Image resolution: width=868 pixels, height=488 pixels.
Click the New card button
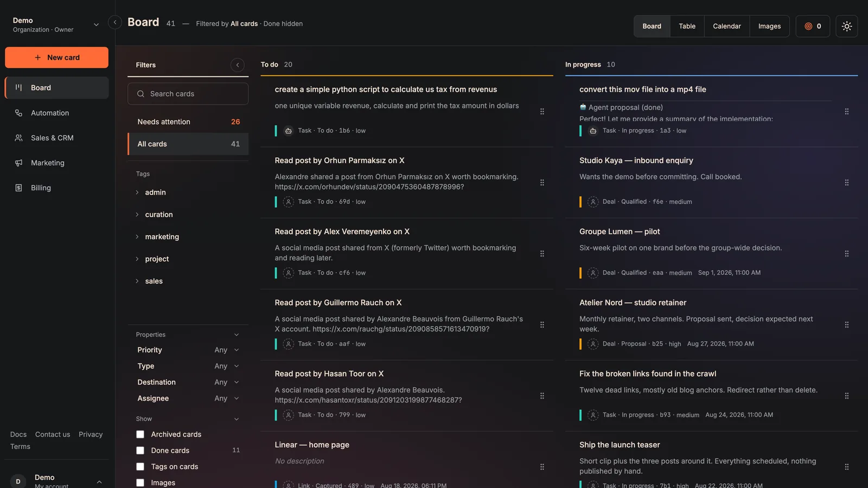(56, 57)
